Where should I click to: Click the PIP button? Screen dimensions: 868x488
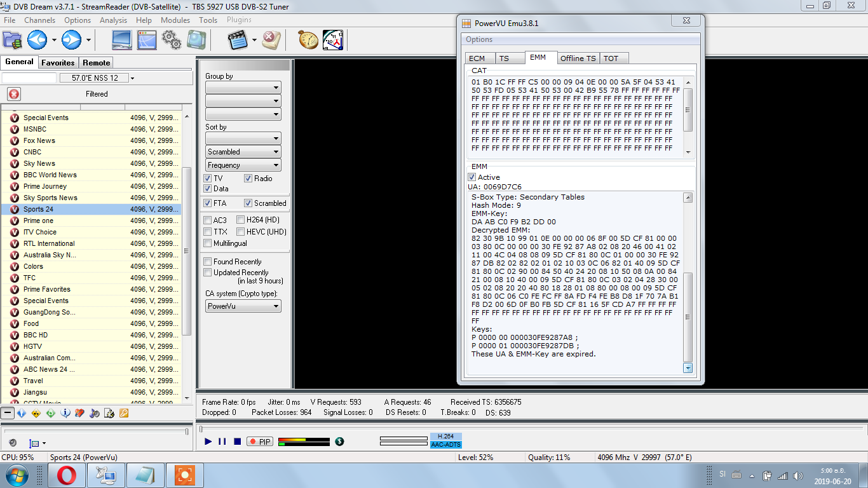[x=259, y=442]
